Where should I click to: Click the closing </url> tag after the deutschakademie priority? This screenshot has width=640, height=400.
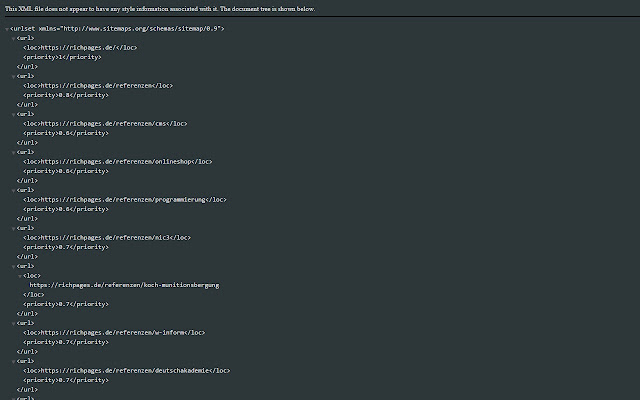27,389
